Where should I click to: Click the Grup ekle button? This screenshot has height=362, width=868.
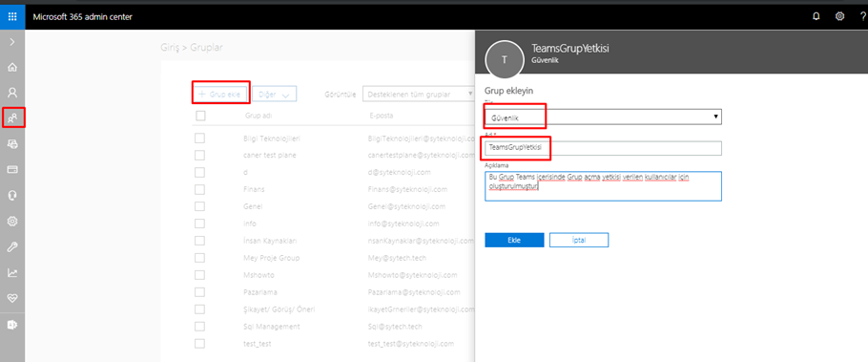(x=219, y=95)
